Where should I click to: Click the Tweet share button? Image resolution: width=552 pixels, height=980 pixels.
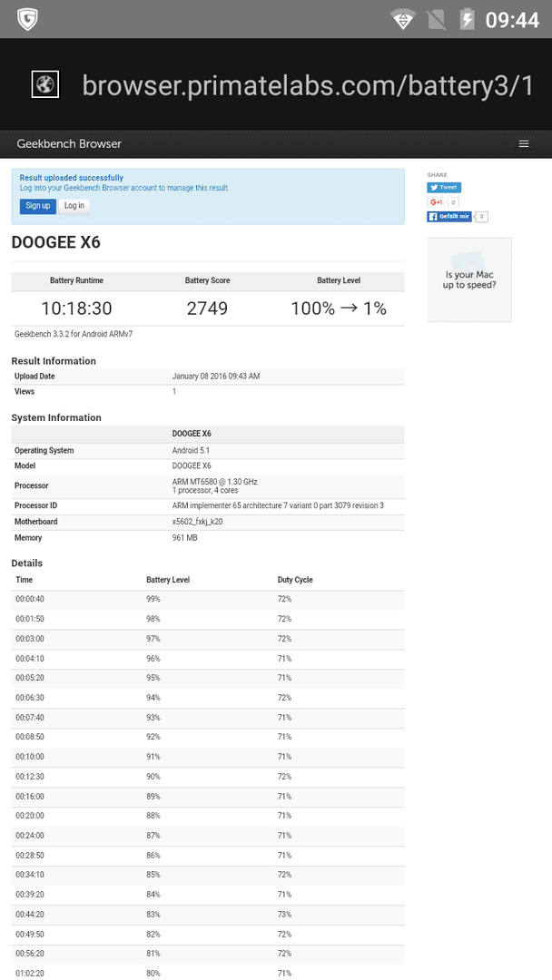444,188
